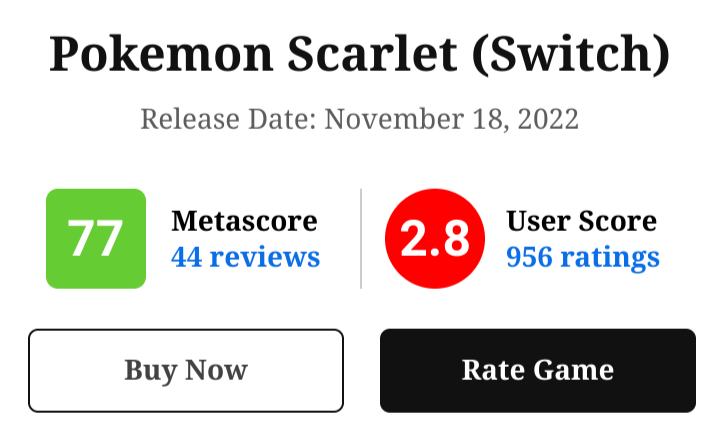This screenshot has width=720, height=444.
Task: Click the "Release Date:" label
Action: (x=229, y=119)
